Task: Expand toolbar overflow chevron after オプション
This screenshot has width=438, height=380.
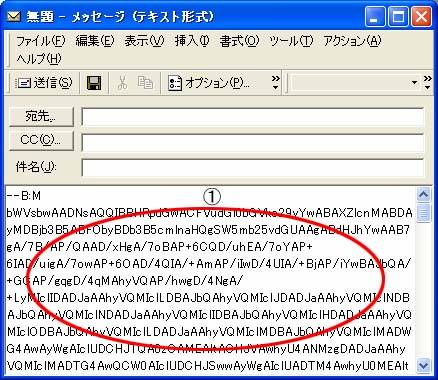Action: point(275,83)
